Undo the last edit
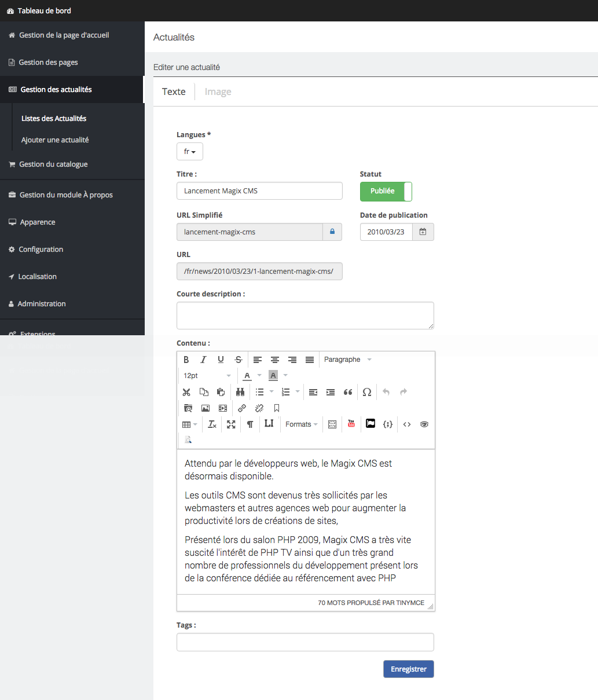Viewport: 598px width, 700px height. coord(386,392)
